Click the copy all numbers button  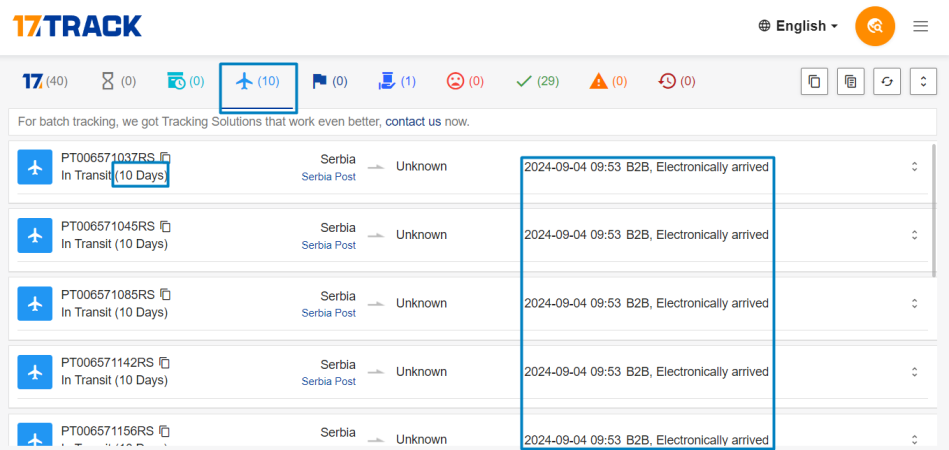tap(814, 82)
